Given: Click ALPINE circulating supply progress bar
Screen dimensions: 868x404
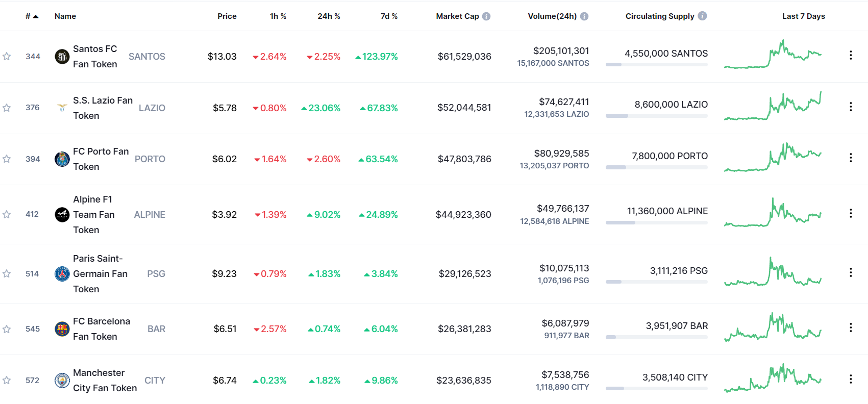Looking at the screenshot, I should pos(656,222).
